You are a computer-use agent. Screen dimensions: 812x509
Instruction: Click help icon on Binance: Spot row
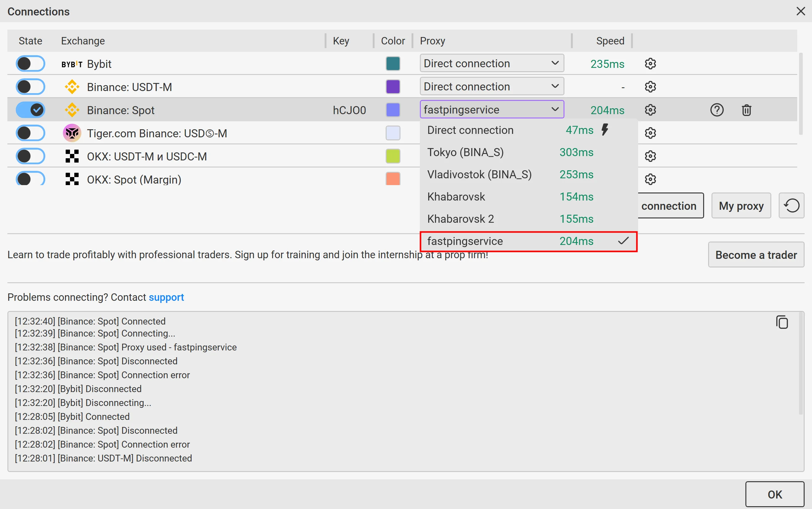[716, 110]
